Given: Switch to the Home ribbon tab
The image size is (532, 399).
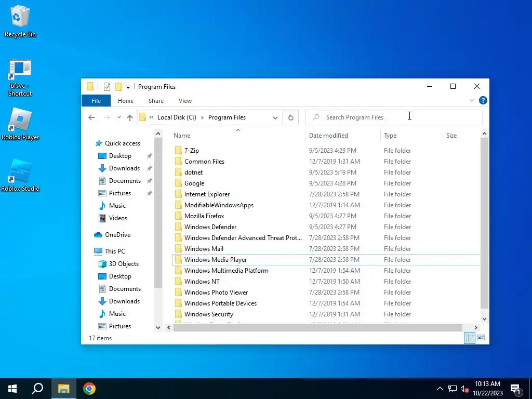Looking at the screenshot, I should click(126, 101).
